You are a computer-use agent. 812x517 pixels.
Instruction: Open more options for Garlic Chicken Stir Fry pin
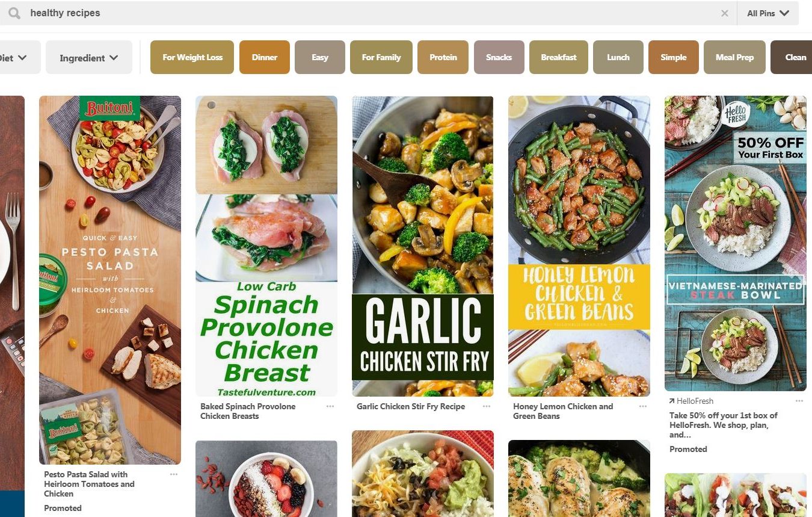[487, 406]
